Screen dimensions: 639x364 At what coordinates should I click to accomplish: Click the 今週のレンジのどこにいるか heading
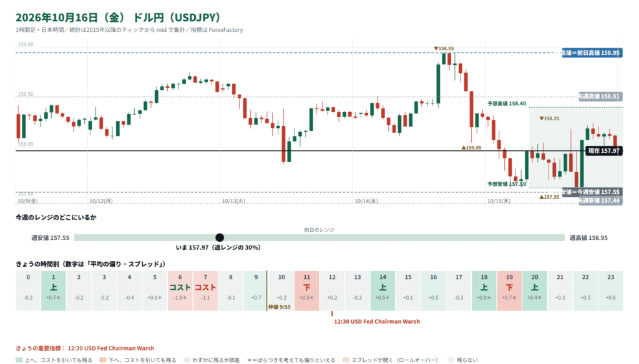tap(56, 218)
